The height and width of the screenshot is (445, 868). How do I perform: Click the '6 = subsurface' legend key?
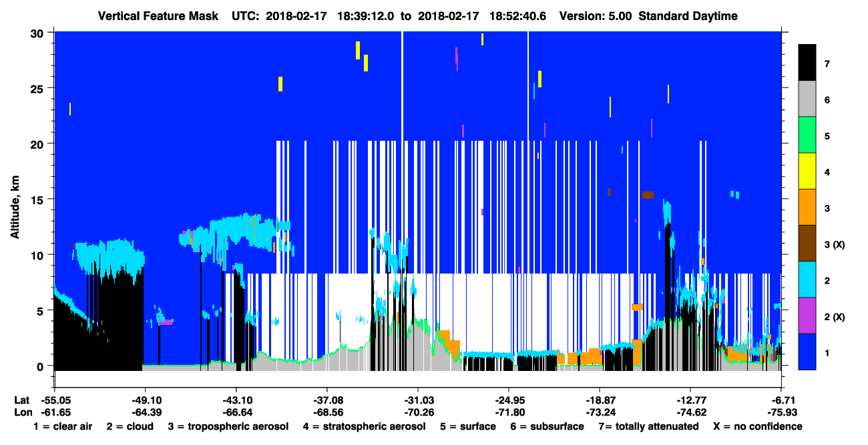[547, 426]
